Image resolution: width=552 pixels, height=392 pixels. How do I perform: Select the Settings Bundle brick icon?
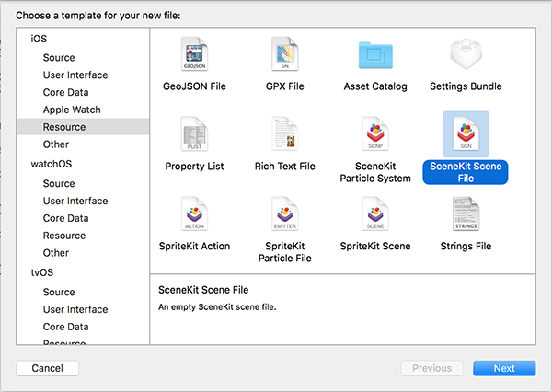pyautogui.click(x=466, y=54)
